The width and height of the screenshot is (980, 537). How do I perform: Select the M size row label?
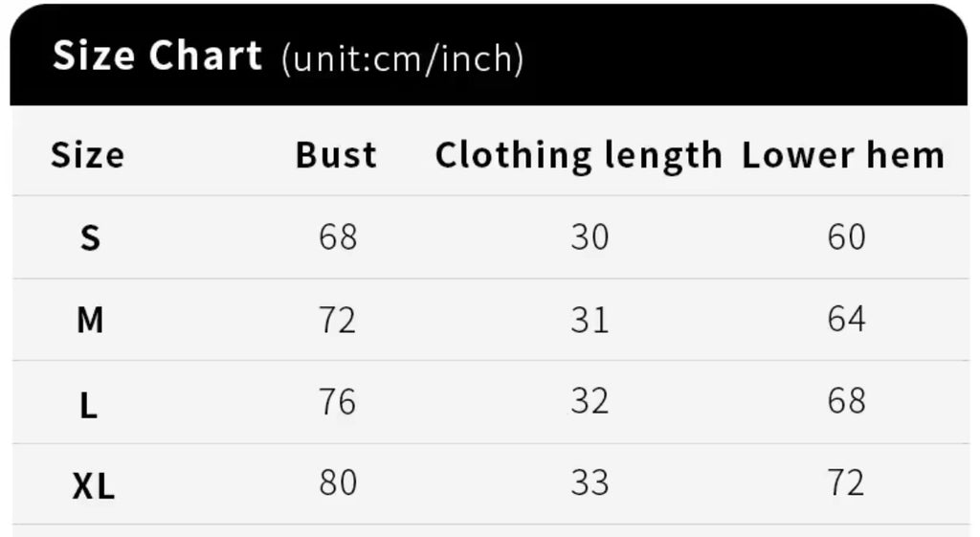click(90, 321)
